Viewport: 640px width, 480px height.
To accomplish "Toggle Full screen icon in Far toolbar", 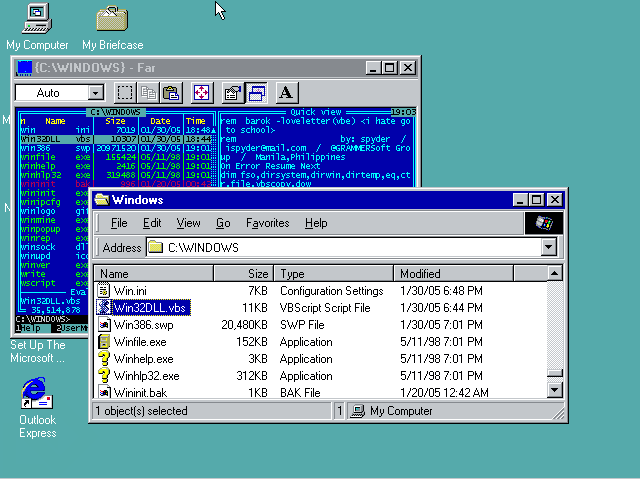I will point(201,93).
